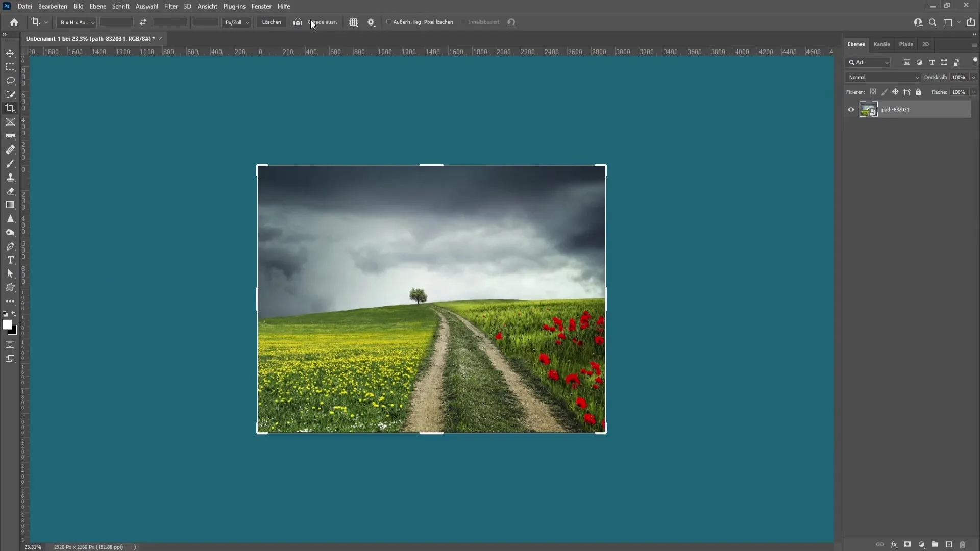Select the Crop tool
The width and height of the screenshot is (980, 551).
[10, 108]
